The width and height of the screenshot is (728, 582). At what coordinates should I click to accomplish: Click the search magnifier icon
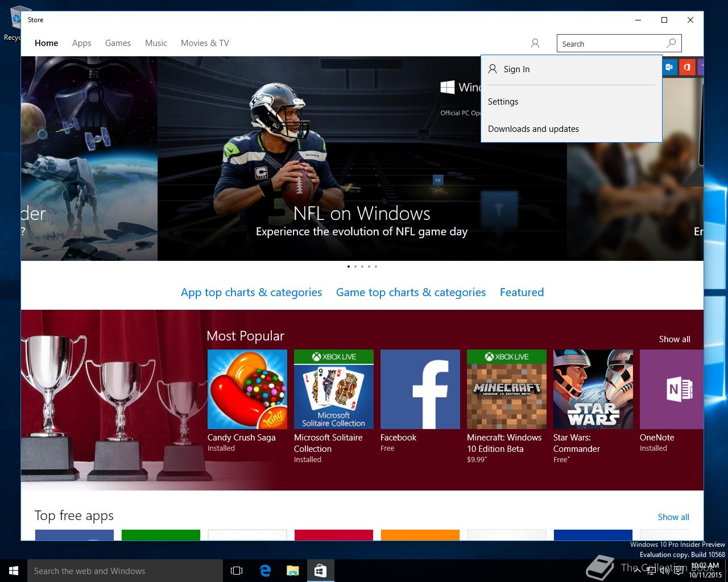pyautogui.click(x=672, y=43)
